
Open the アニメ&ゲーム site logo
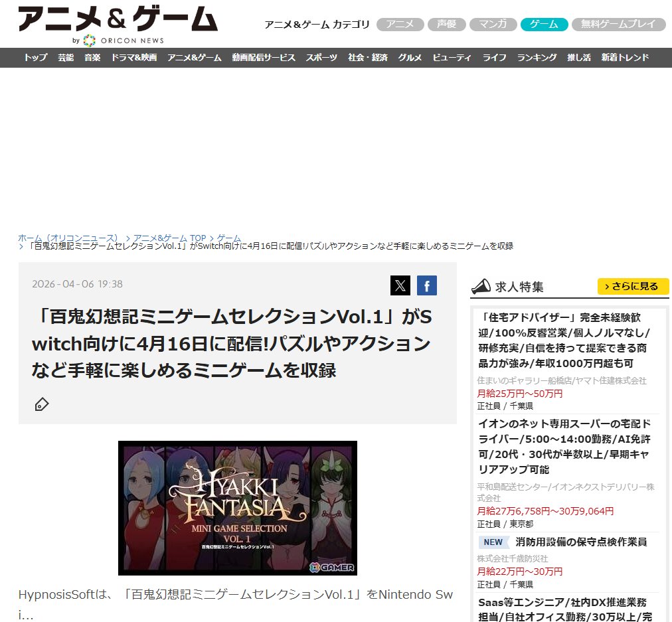(x=118, y=19)
